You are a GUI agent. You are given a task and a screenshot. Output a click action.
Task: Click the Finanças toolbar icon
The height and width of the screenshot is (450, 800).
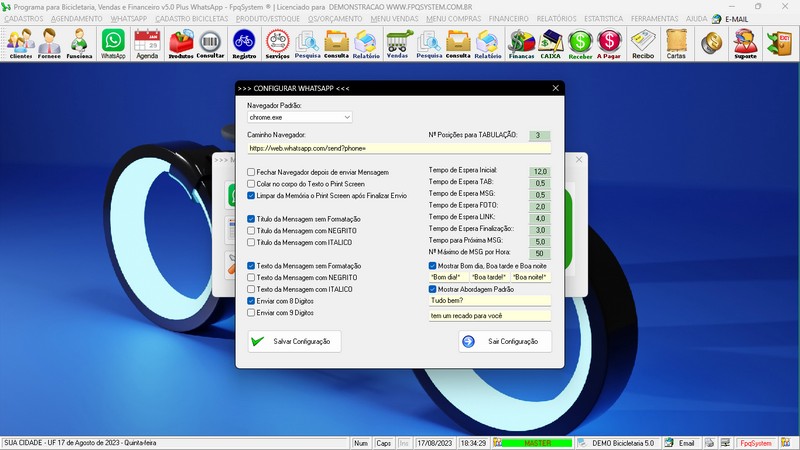pyautogui.click(x=520, y=43)
